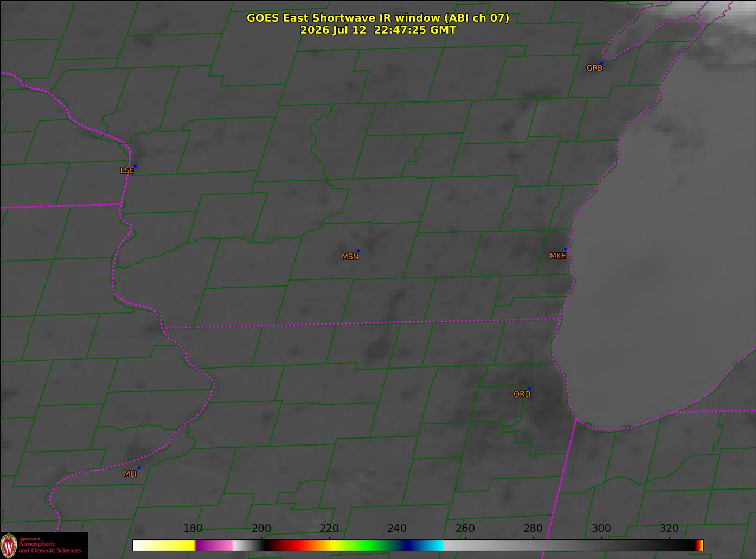Viewport: 756px width, 559px height.
Task: Click the LSE station marker dot
Action: (x=135, y=166)
